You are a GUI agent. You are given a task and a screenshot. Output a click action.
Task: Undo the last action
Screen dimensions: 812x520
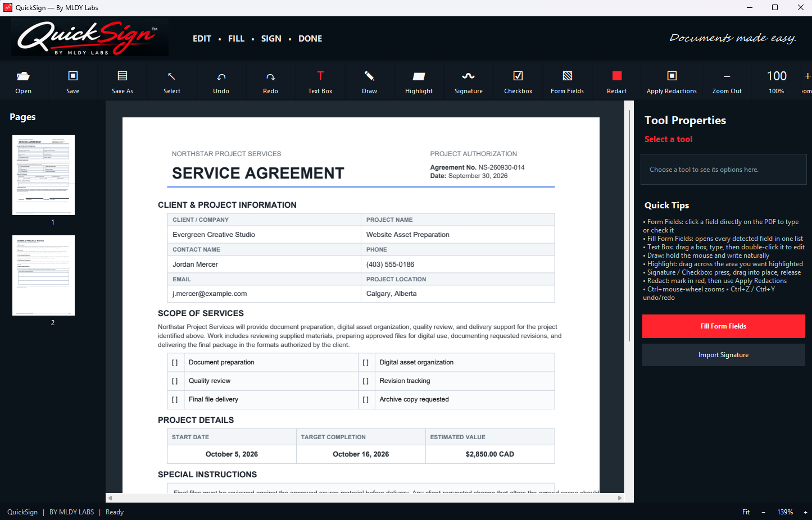point(221,81)
